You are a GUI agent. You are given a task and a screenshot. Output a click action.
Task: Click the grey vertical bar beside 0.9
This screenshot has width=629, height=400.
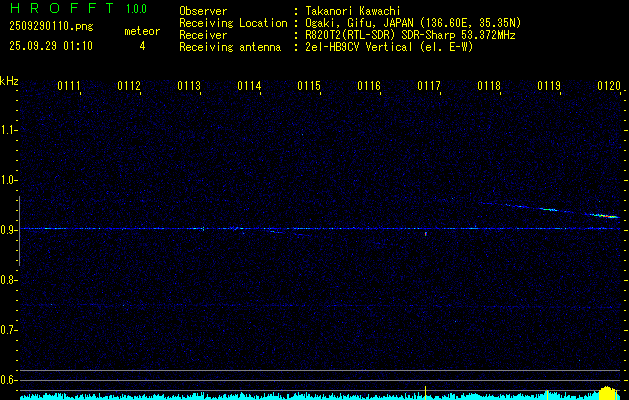tap(19, 231)
